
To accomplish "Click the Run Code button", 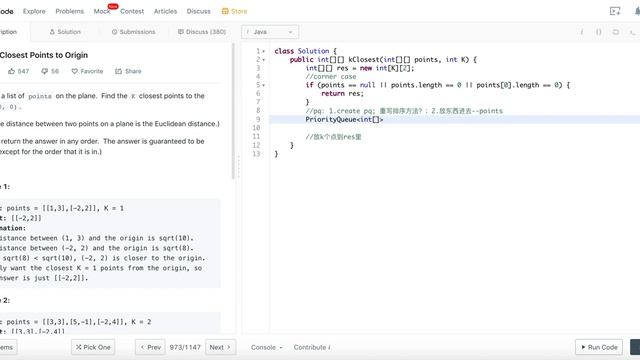I will point(599,347).
